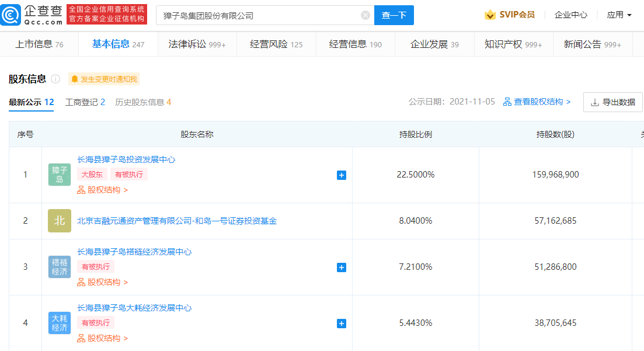Click the 查一下 search button
Viewport: 644px width, 351px height.
[x=394, y=16]
